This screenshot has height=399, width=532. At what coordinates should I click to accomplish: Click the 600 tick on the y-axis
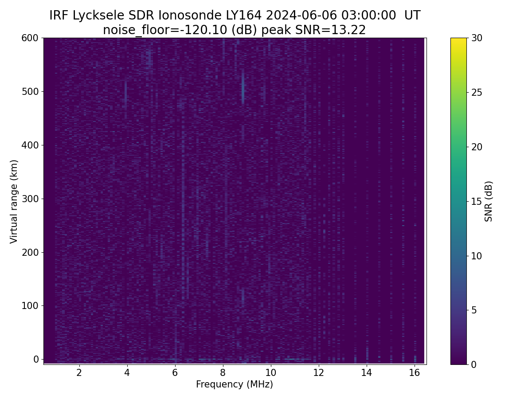coord(30,38)
